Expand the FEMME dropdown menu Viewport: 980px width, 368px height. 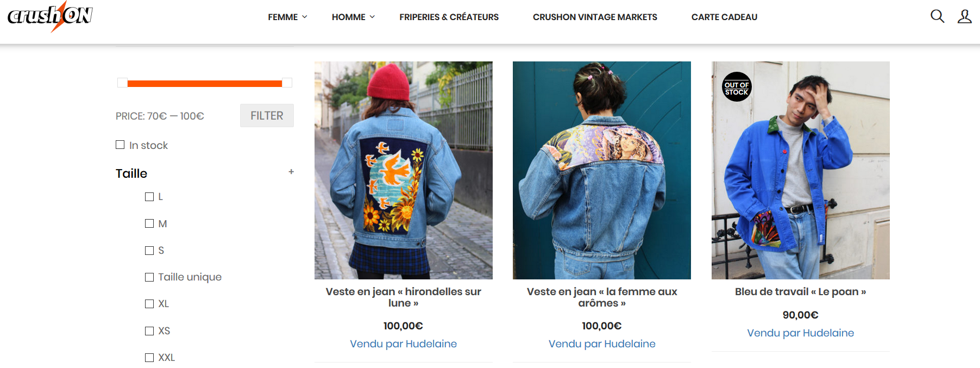coord(287,17)
